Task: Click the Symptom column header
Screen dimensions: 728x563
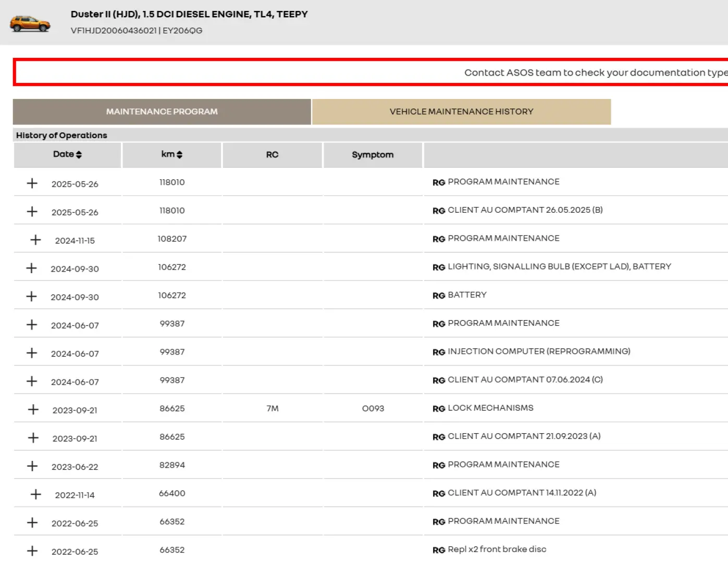Action: pyautogui.click(x=373, y=155)
